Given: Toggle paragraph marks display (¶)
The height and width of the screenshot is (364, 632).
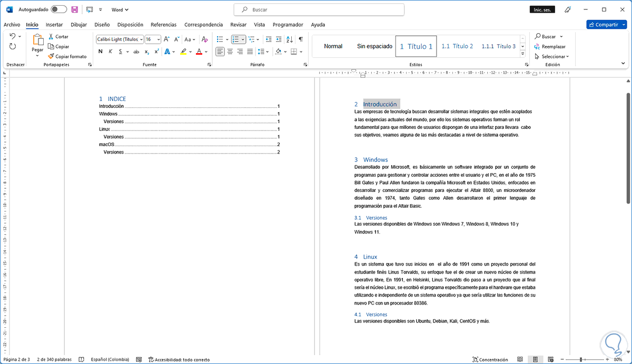Looking at the screenshot, I should click(x=301, y=39).
